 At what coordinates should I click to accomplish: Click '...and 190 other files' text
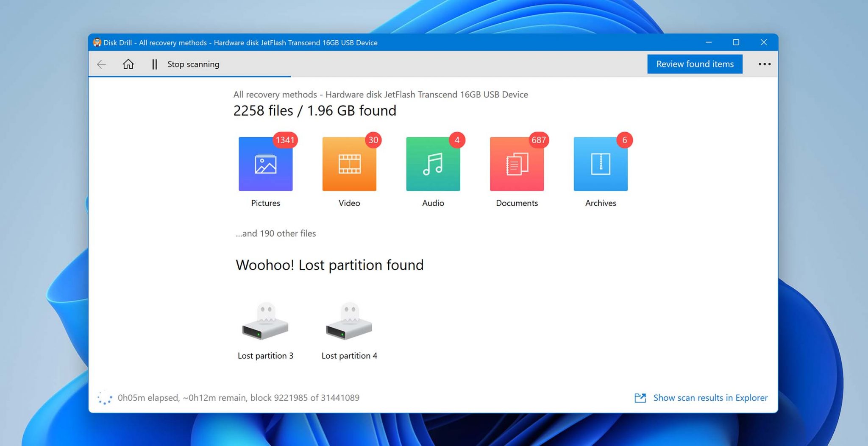(276, 233)
